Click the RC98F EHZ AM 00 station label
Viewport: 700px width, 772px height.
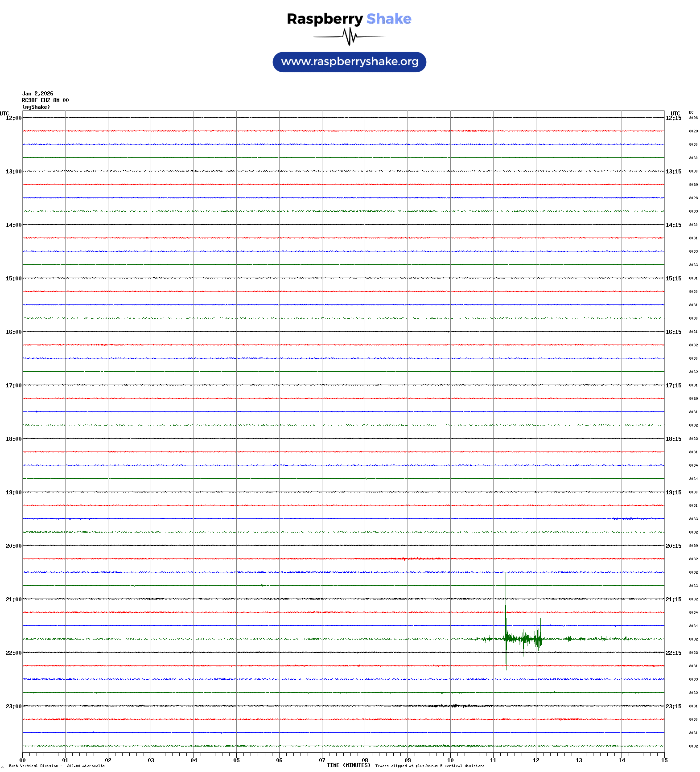pos(45,100)
